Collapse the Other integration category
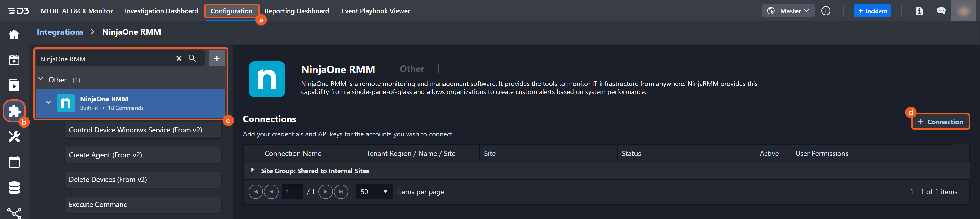980x219 pixels. click(x=41, y=79)
